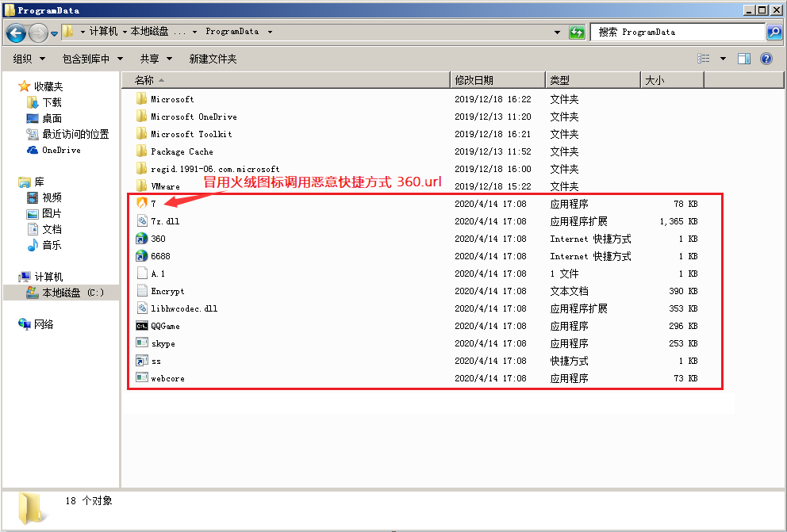This screenshot has height=532, width=787.
Task: Click the 新建文件夹 button
Action: (x=213, y=59)
